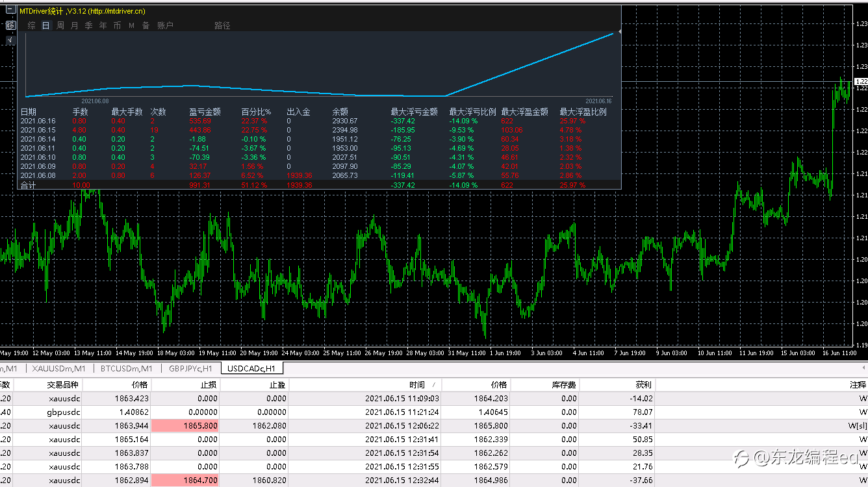The image size is (868, 487).
Task: Sort by 止损 stop loss column header
Action: coord(185,384)
